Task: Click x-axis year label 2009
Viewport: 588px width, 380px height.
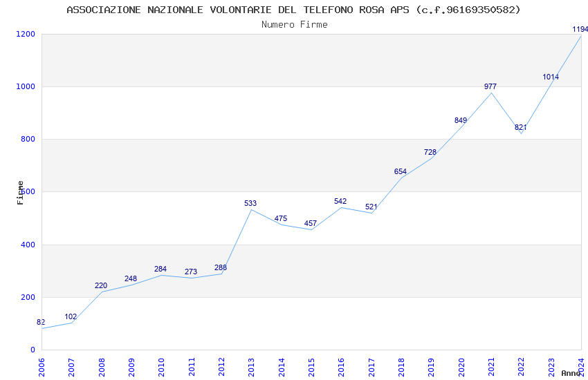Action: [x=131, y=367]
